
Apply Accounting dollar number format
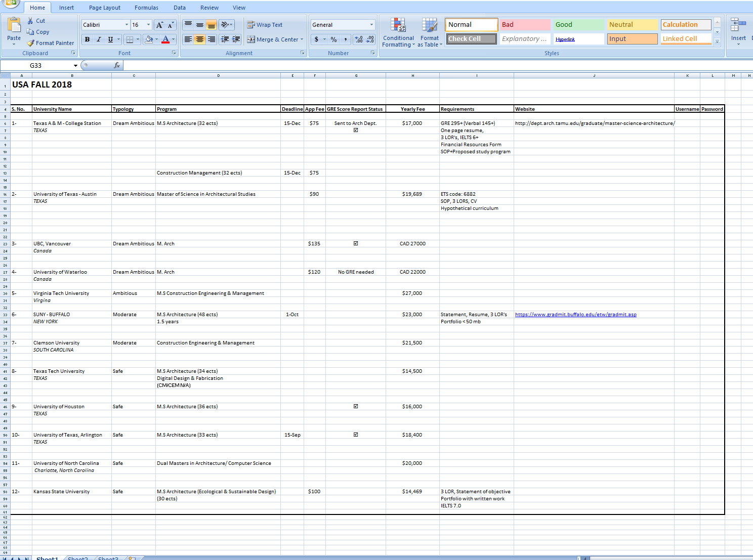[x=316, y=39]
